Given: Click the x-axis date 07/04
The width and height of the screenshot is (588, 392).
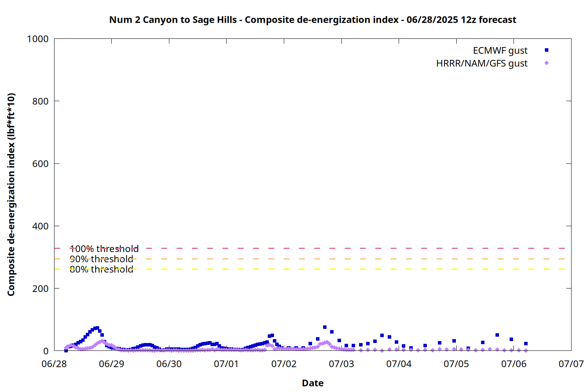Looking at the screenshot, I should pyautogui.click(x=399, y=364).
